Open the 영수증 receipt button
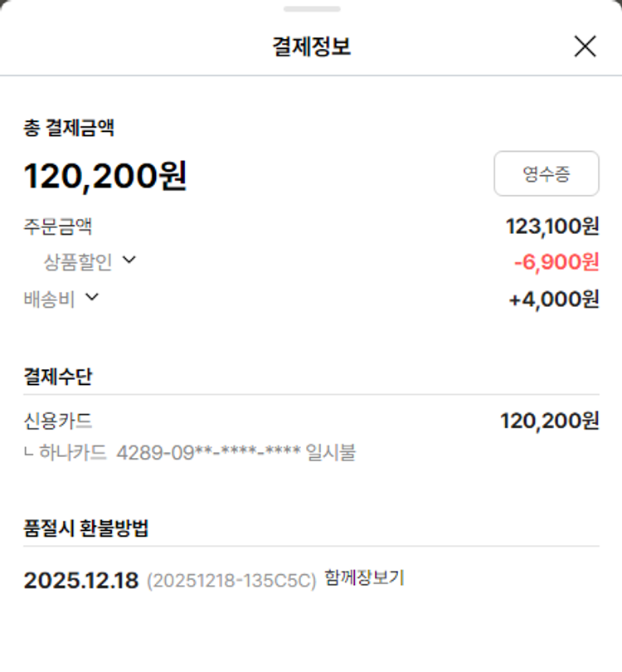This screenshot has height=672, width=622. pos(546,173)
